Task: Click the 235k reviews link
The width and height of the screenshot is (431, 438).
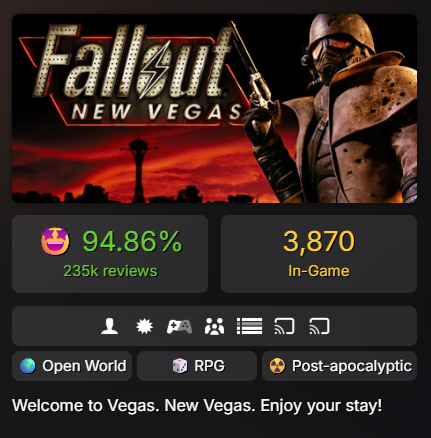Action: [110, 271]
